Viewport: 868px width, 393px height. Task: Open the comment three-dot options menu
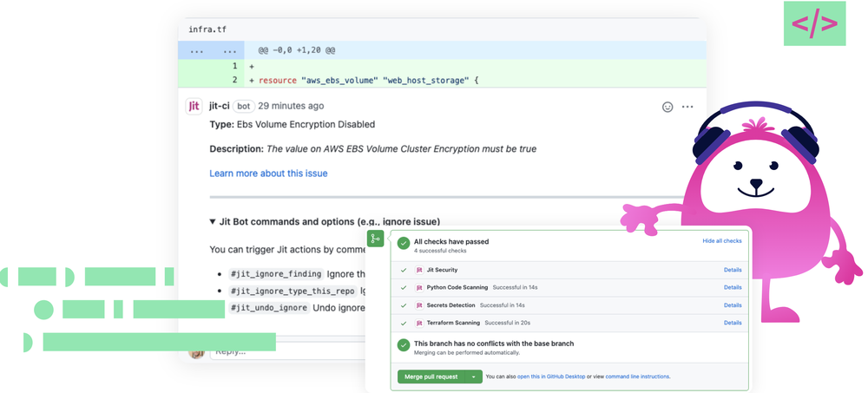coord(687,107)
